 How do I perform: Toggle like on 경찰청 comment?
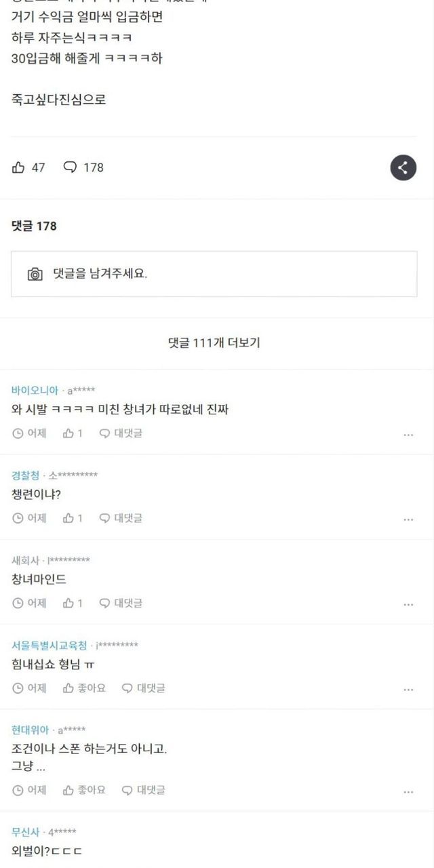click(72, 518)
